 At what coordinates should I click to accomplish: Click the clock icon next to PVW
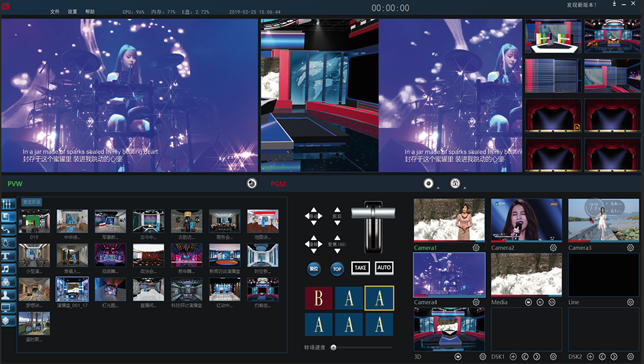252,183
